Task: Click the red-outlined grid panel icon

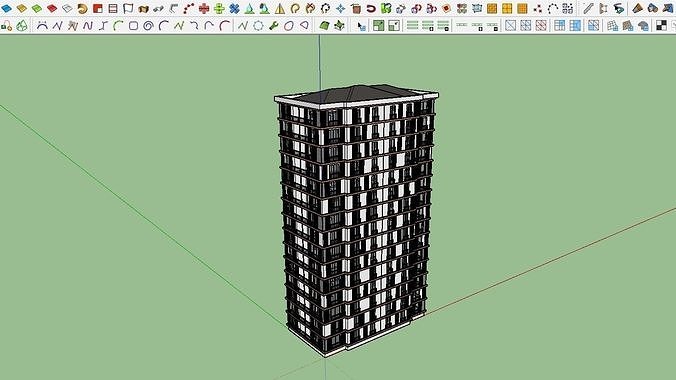Action: [113, 8]
